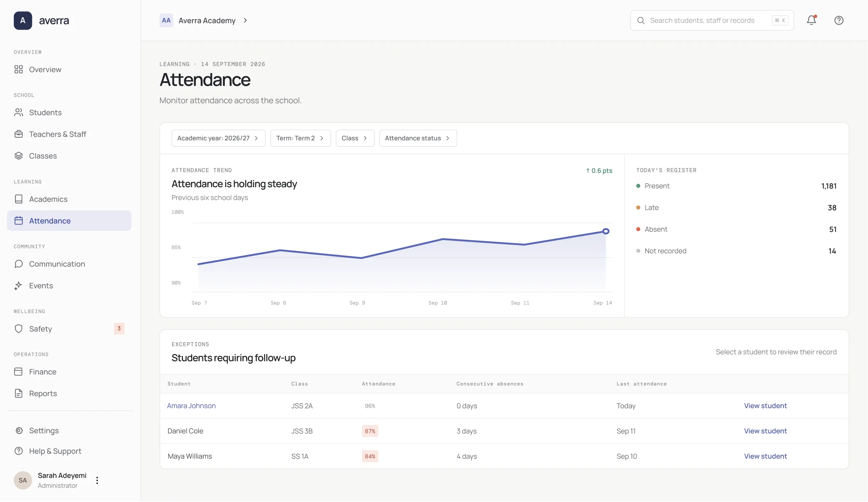Open the Attendance status filter
Image resolution: width=868 pixels, height=502 pixels.
[x=418, y=138]
